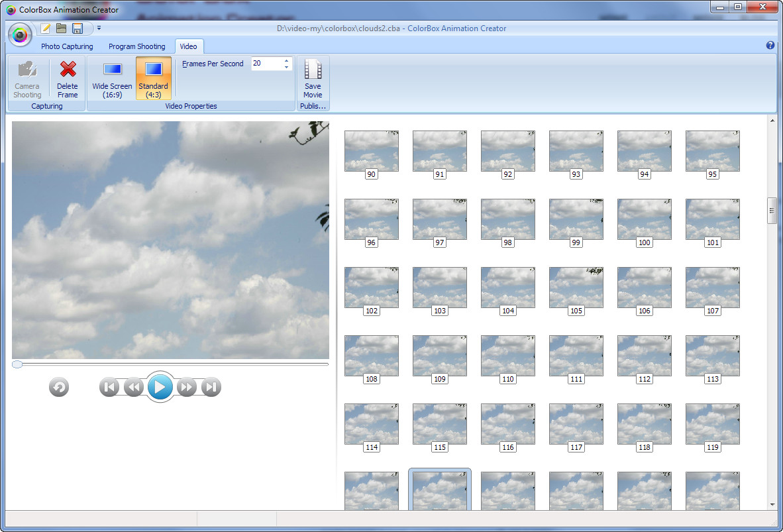Jump to the last frame
Screen dimensions: 783x532
coord(211,387)
